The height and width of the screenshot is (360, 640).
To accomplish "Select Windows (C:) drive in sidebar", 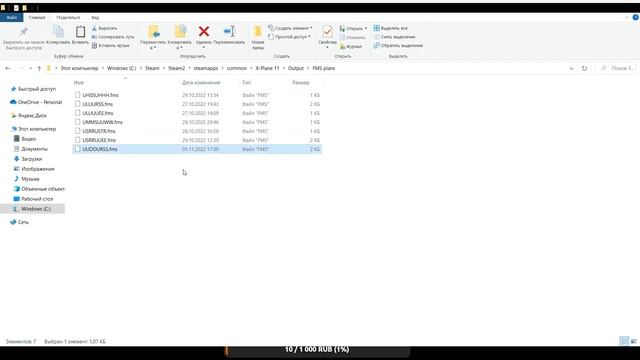I will [32, 209].
